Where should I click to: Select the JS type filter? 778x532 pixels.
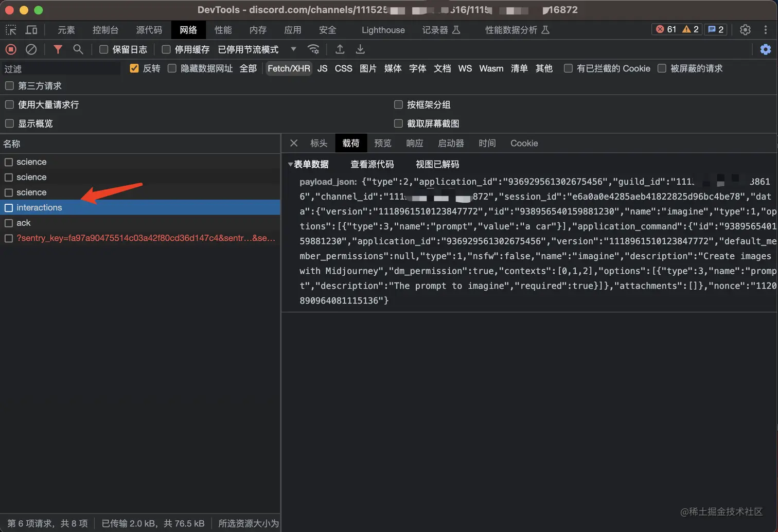coord(323,68)
